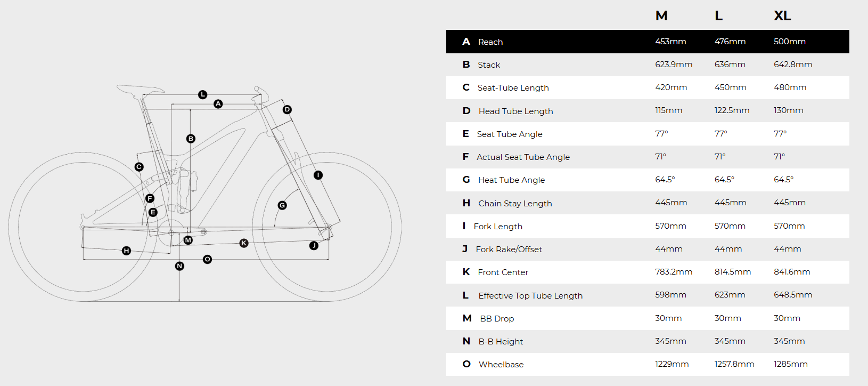Select the D head tube marker
The height and width of the screenshot is (386, 868).
[287, 110]
